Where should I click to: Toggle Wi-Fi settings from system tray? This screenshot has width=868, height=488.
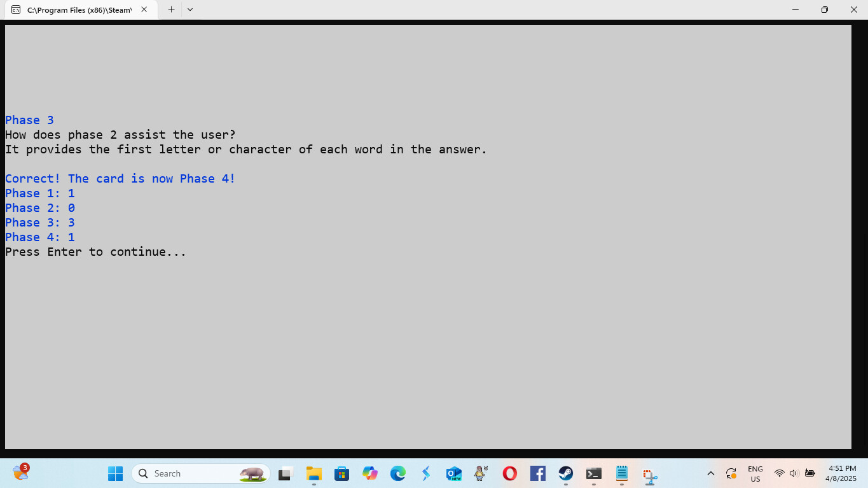click(779, 473)
